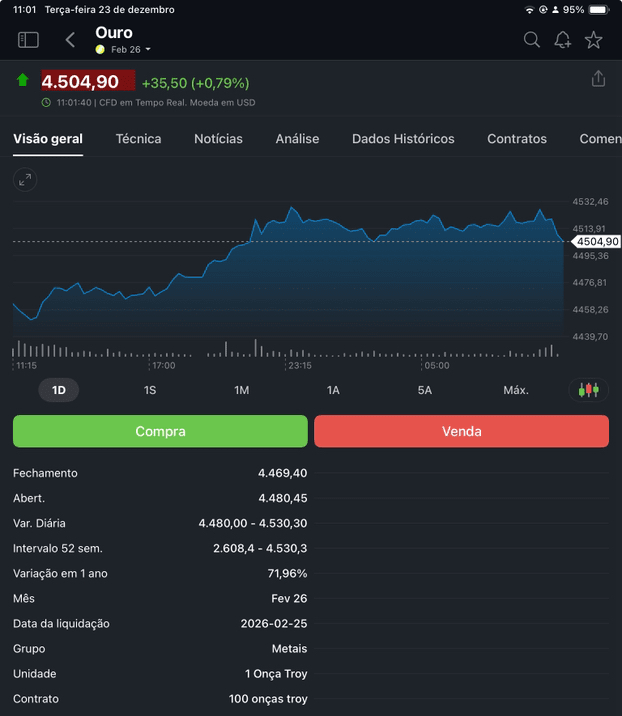Tap the +35,50 (+0,79%) change value
Viewport: 622px width, 716px height.
pyautogui.click(x=195, y=83)
